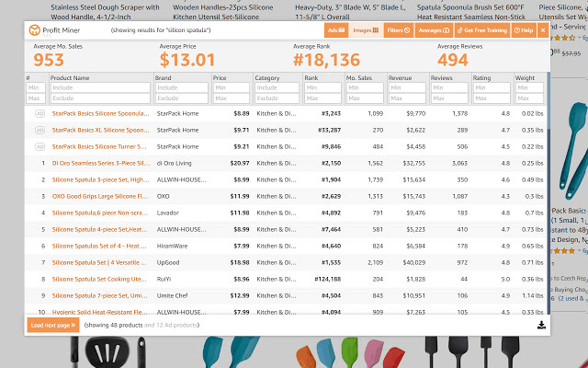Open Hygienic Solid Heat-Resistant Flexible link
The height and width of the screenshot is (368, 588).
tap(100, 312)
